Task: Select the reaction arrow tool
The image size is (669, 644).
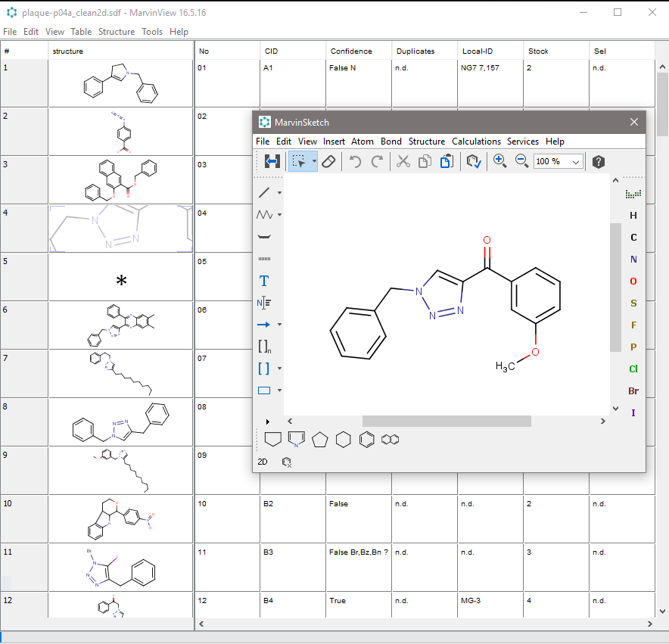Action: pos(264,325)
